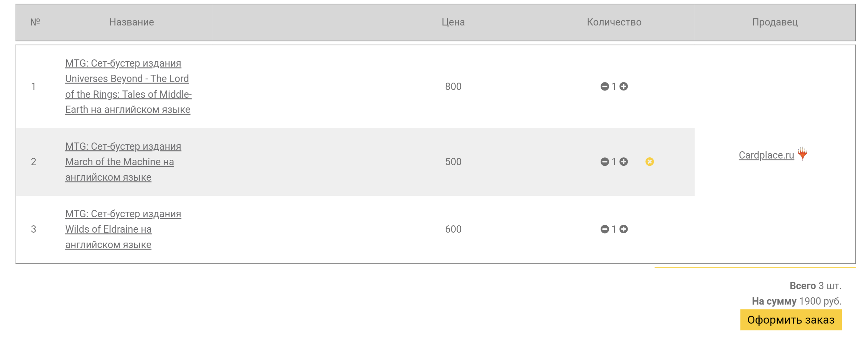Click the Количество column header

point(614,22)
